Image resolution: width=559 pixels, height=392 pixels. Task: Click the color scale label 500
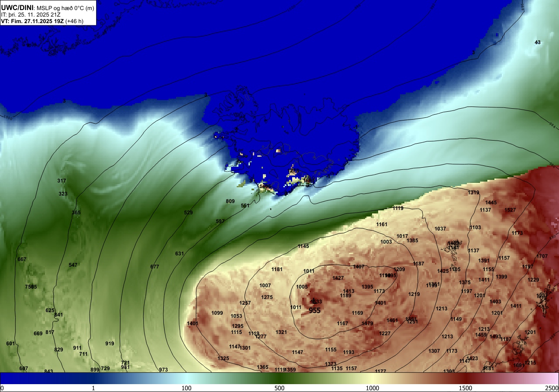click(279, 388)
